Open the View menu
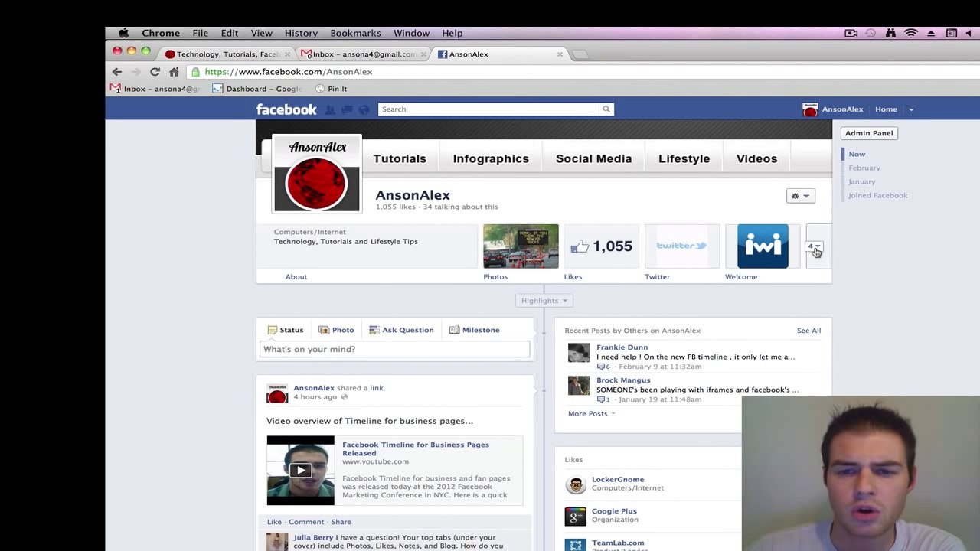 click(x=262, y=33)
